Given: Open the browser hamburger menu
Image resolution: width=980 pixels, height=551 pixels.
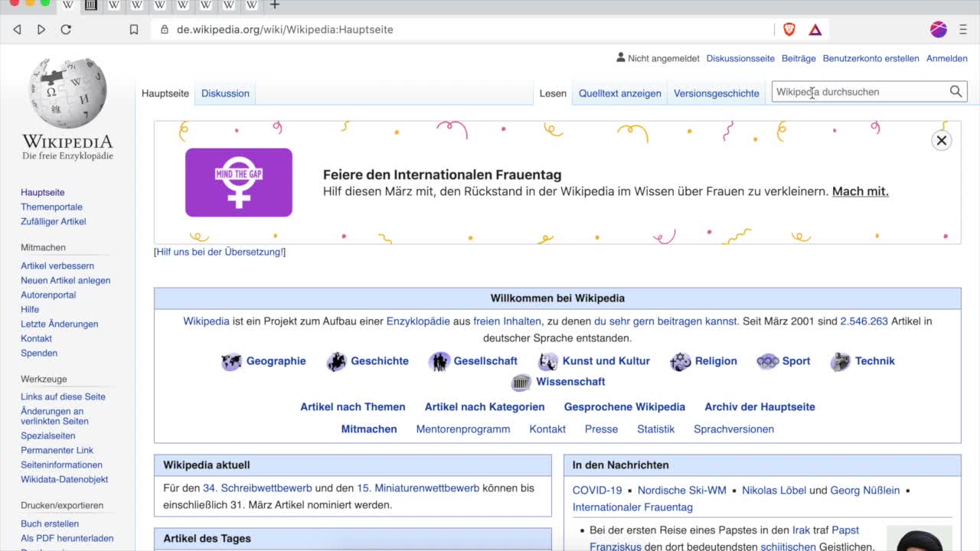Looking at the screenshot, I should coord(962,30).
